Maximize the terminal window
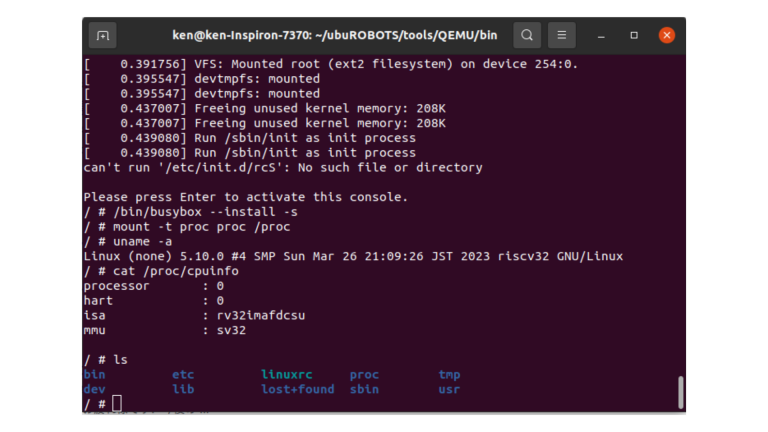Image resolution: width=768 pixels, height=432 pixels. point(634,35)
